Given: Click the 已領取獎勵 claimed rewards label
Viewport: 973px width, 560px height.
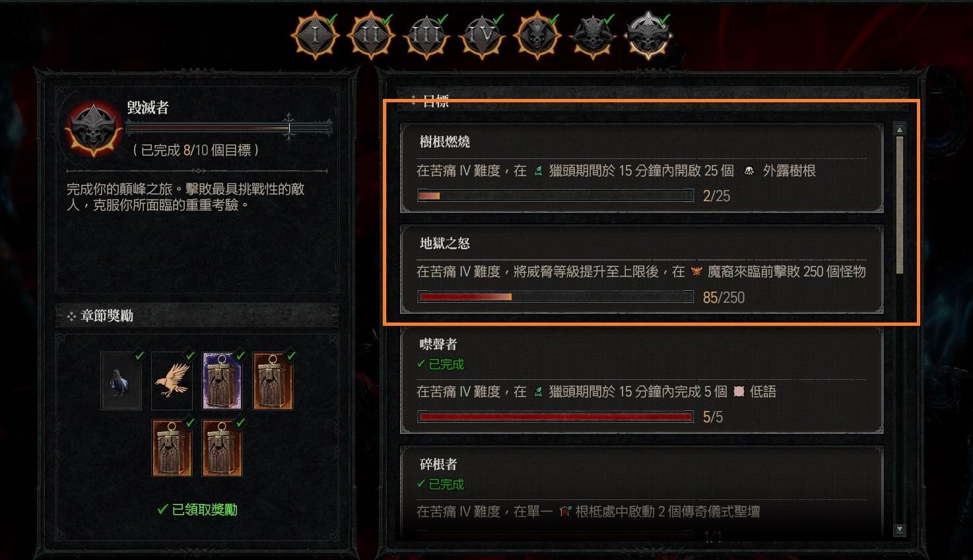Looking at the screenshot, I should click(197, 510).
